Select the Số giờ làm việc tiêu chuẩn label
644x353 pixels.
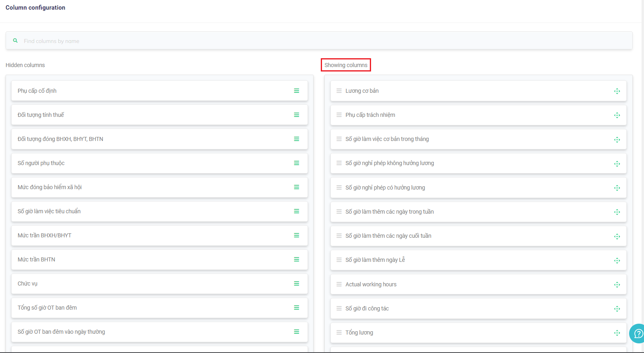coord(49,211)
